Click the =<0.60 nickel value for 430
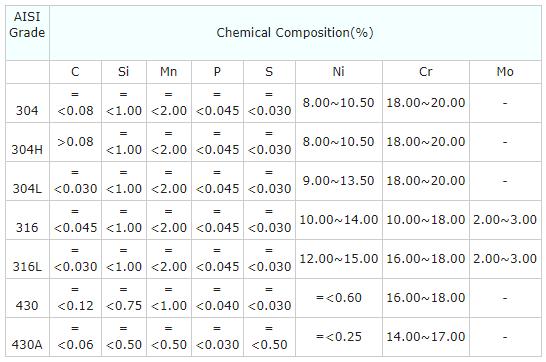This screenshot has width=546, height=362. coord(338,298)
